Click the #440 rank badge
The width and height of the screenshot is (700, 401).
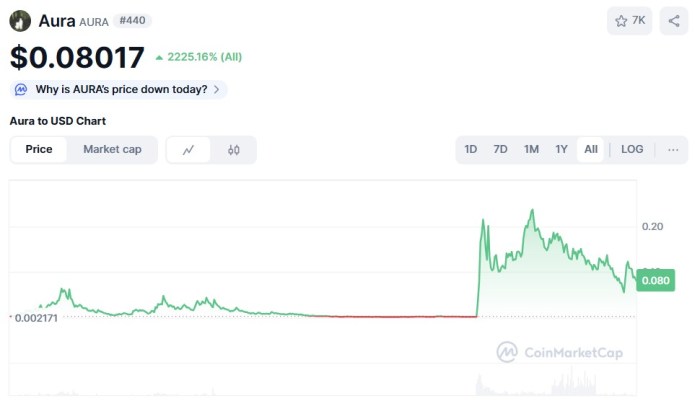(x=133, y=21)
